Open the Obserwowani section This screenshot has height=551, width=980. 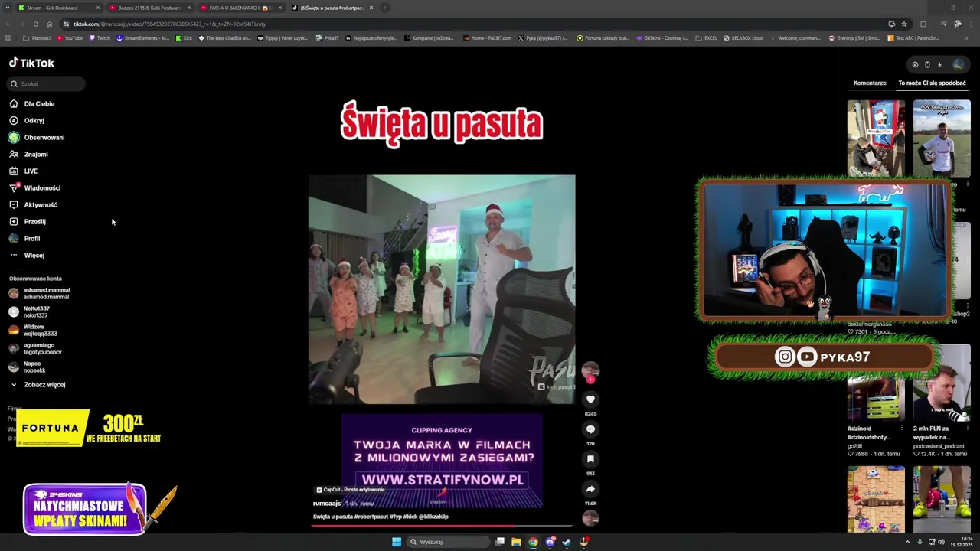coord(44,137)
